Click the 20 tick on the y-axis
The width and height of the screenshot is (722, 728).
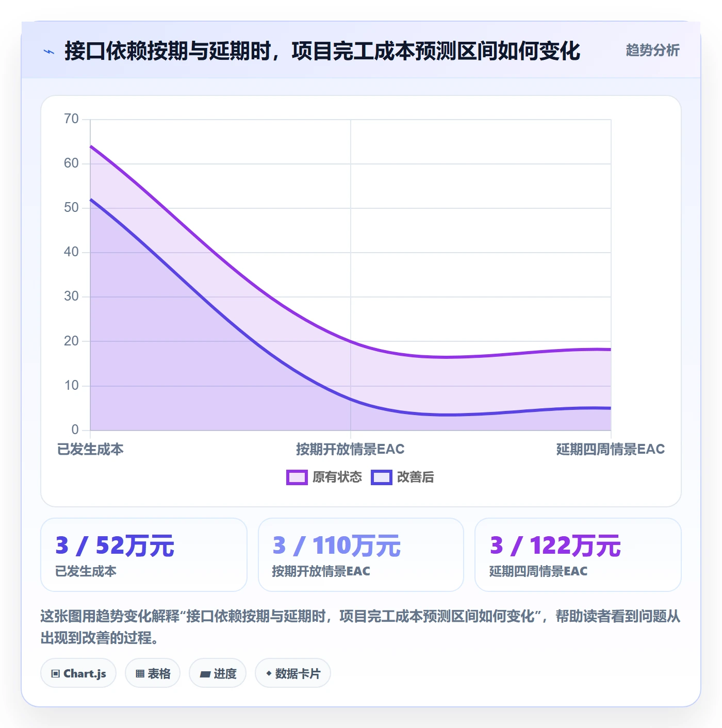[71, 341]
